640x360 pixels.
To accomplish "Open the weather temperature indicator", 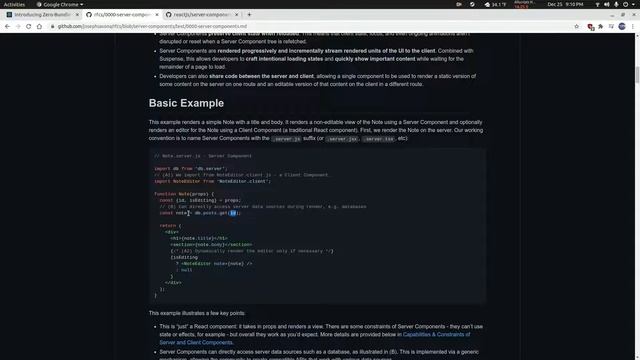I will click(x=495, y=4).
